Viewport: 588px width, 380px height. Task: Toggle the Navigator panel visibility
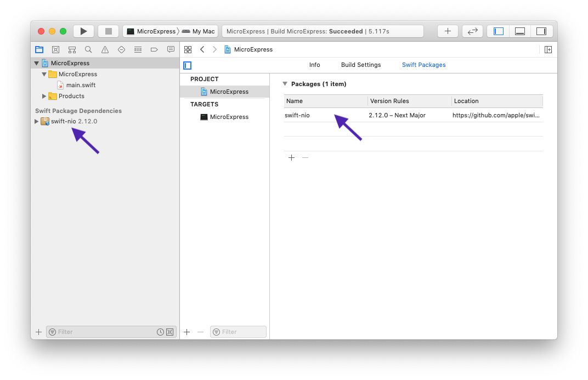click(499, 31)
